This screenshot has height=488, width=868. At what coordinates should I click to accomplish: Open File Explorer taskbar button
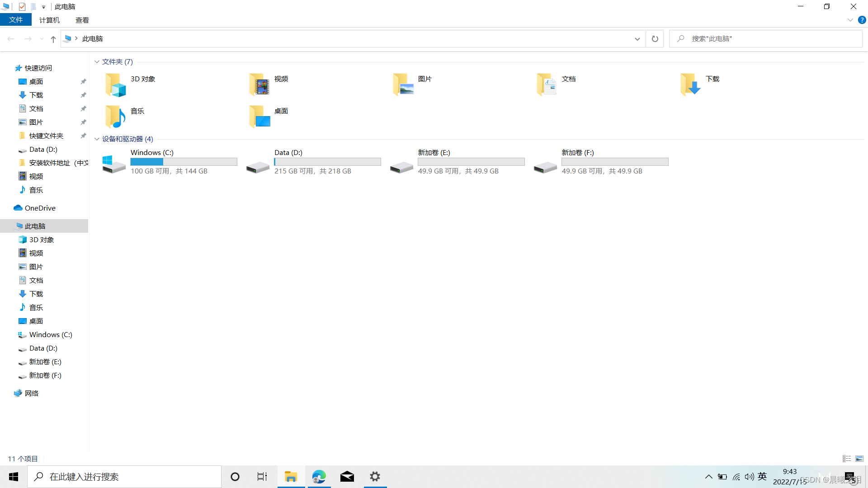[x=291, y=477]
